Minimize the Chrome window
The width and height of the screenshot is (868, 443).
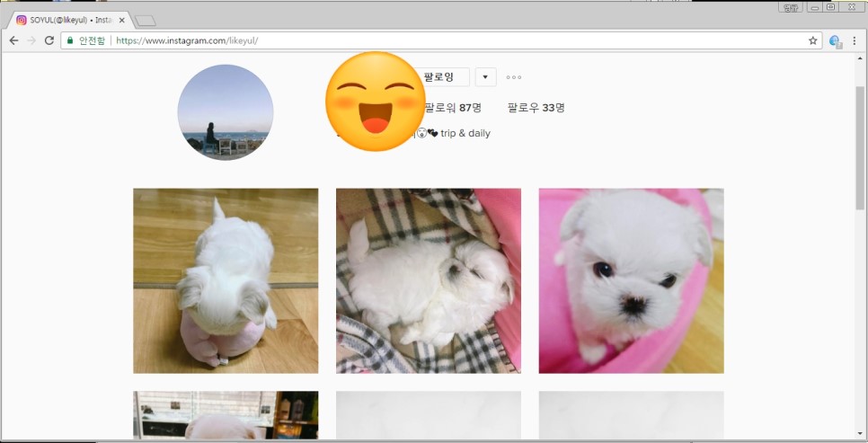[x=814, y=7]
